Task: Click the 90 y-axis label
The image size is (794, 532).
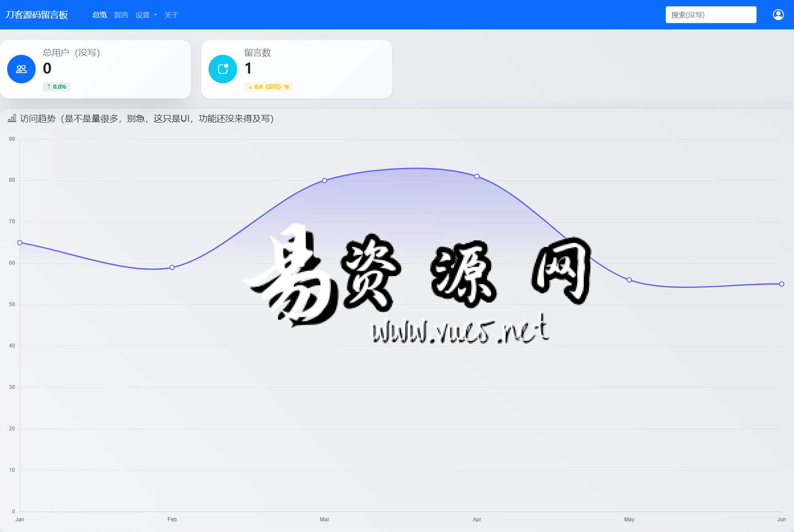Action: (12, 139)
